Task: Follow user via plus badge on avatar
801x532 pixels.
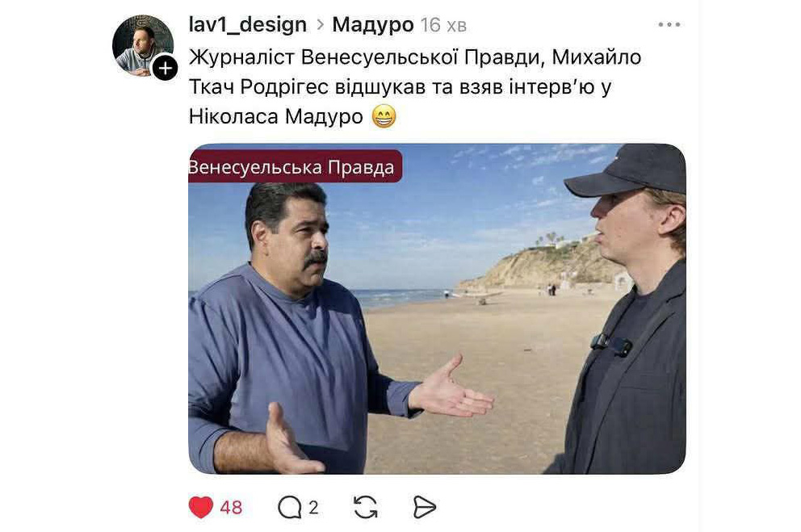Action: 165,68
